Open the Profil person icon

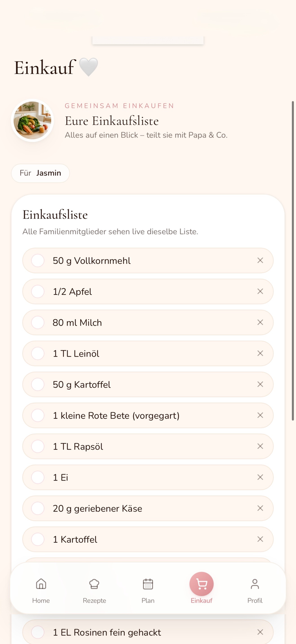coord(255,584)
